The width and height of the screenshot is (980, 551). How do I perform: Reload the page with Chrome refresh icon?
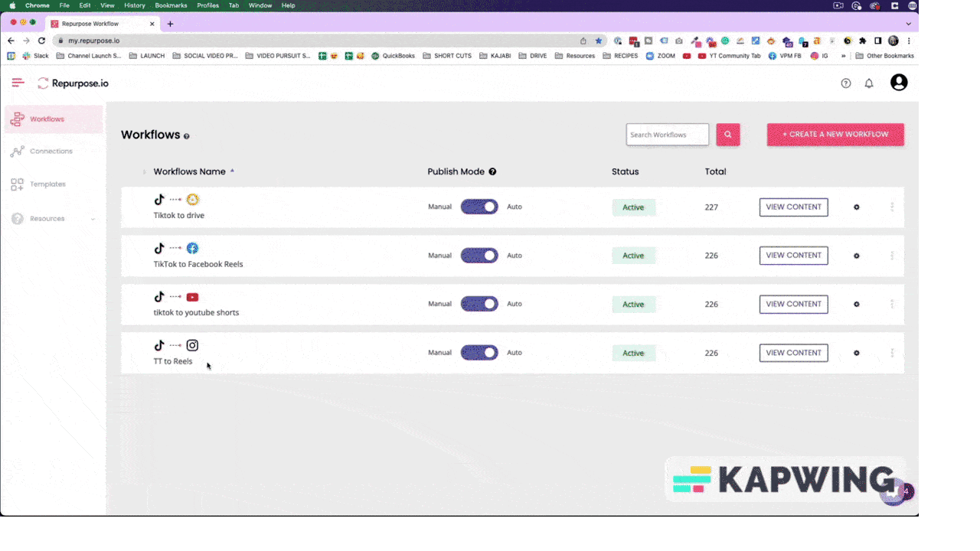click(41, 41)
